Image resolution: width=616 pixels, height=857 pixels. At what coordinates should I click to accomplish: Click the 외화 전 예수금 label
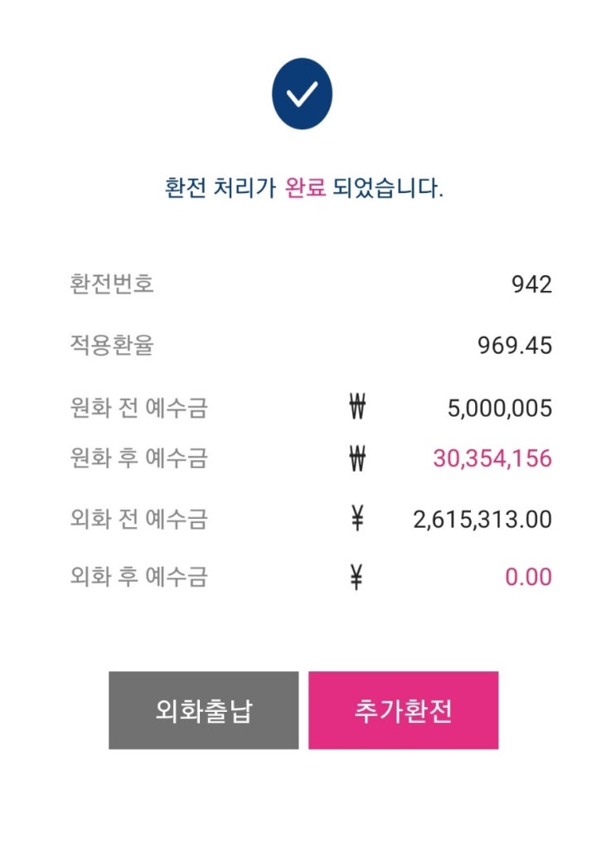point(138,519)
